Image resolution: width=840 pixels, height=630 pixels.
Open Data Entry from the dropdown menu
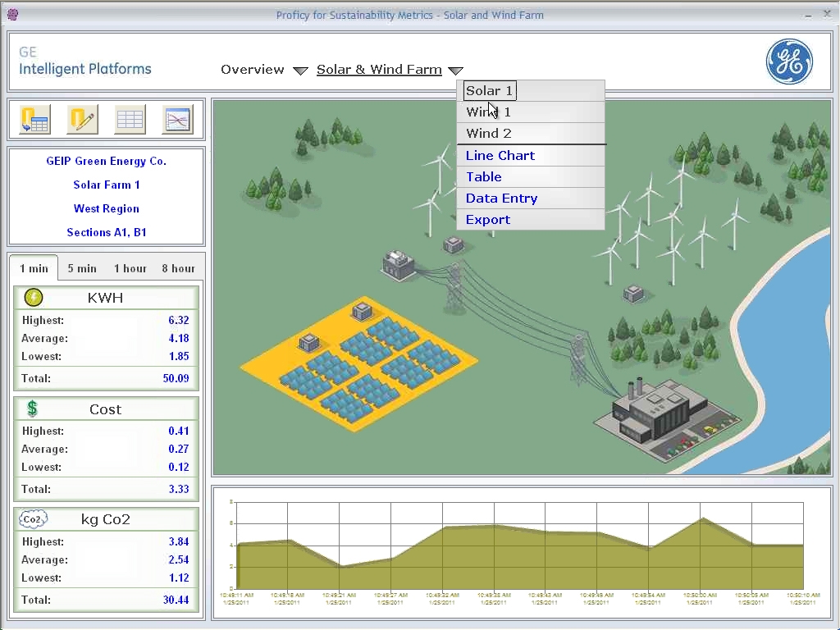pyautogui.click(x=531, y=199)
